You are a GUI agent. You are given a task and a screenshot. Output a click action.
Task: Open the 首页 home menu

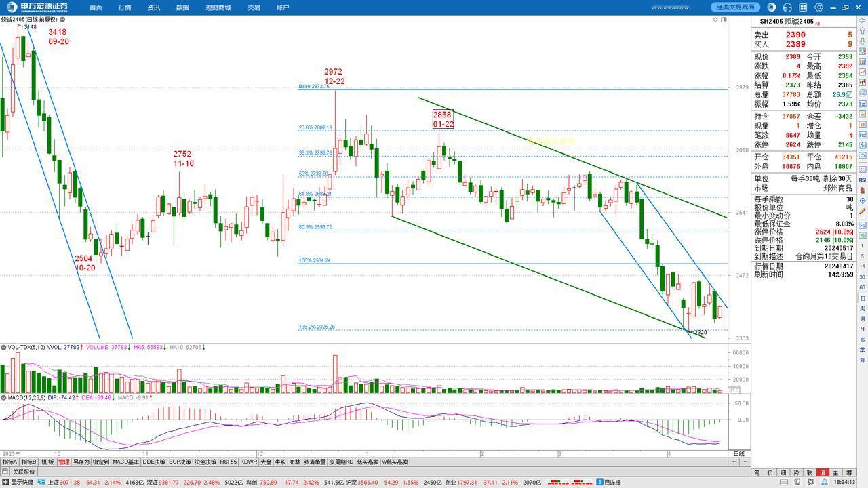pos(96,7)
